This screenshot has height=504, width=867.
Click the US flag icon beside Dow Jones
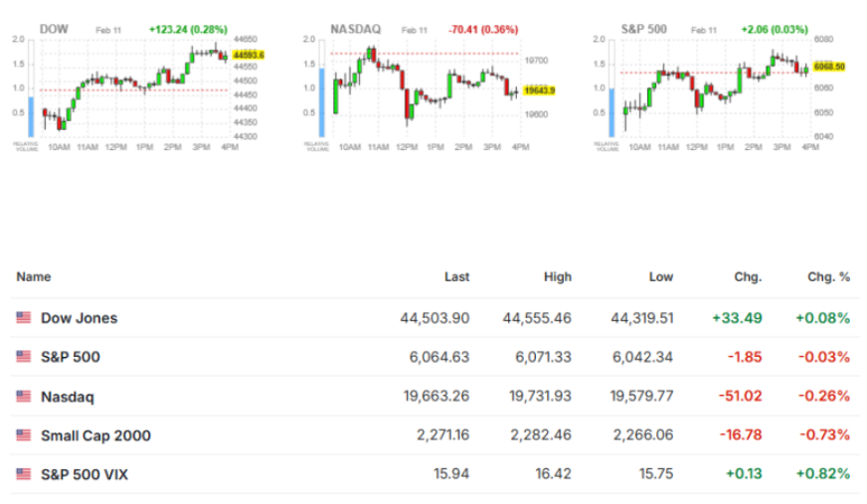tap(23, 317)
